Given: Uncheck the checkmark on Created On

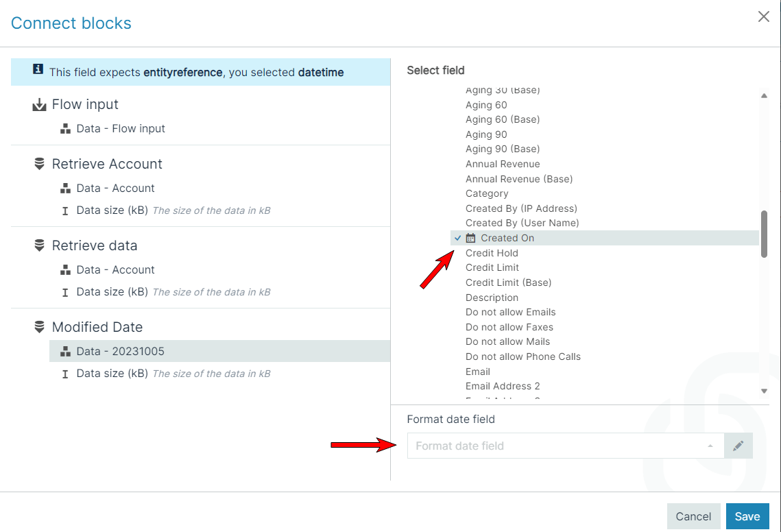Looking at the screenshot, I should [458, 238].
